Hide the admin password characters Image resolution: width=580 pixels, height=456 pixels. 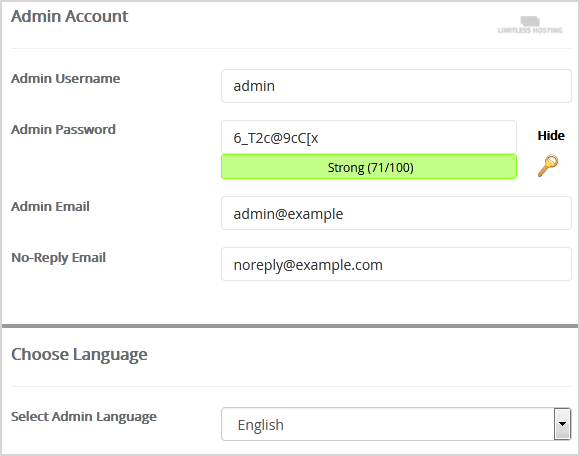(551, 135)
